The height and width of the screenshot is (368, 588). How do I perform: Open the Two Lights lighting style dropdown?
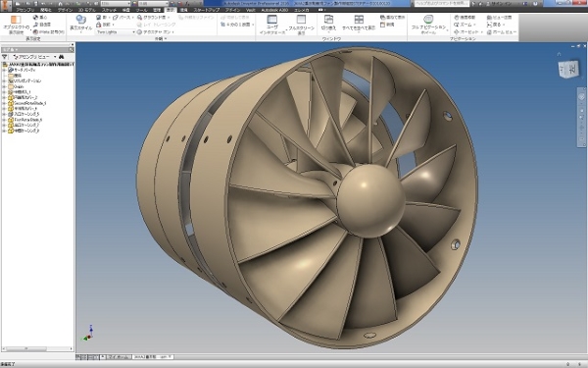[116, 32]
